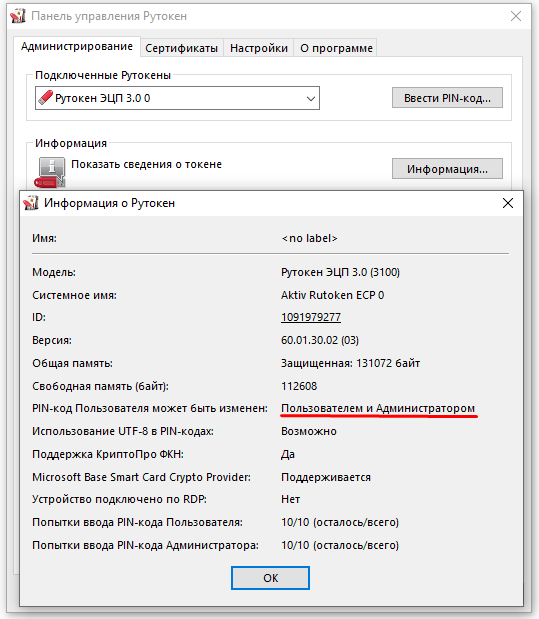Open the Рутокен ЭЦП 3.0 0 combo box
The image size is (539, 619).
(177, 98)
